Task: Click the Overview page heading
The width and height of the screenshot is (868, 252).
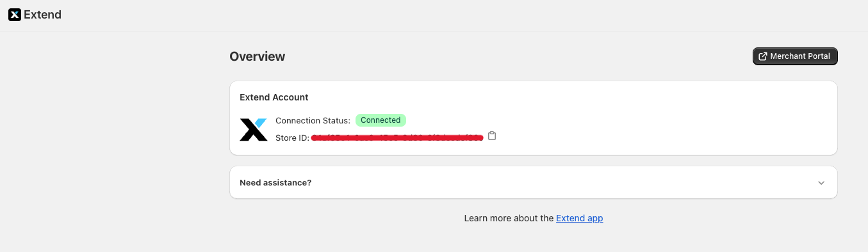Action: [257, 56]
